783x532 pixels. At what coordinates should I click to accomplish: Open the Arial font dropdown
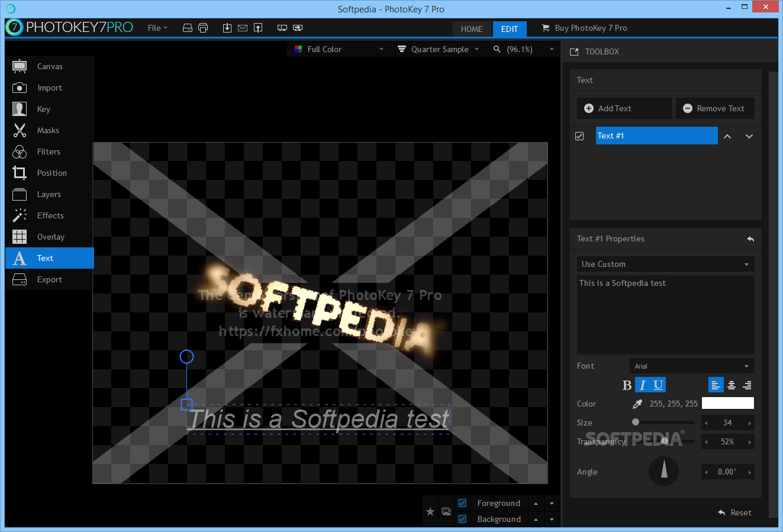pyautogui.click(x=692, y=366)
